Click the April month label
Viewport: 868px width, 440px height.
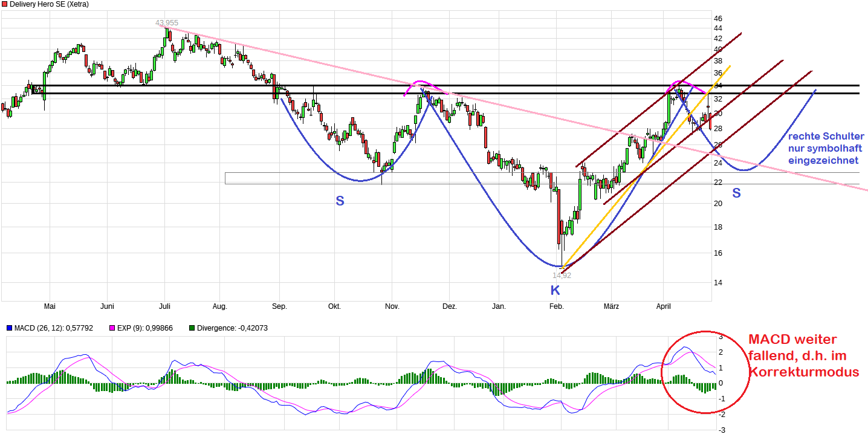point(664,306)
